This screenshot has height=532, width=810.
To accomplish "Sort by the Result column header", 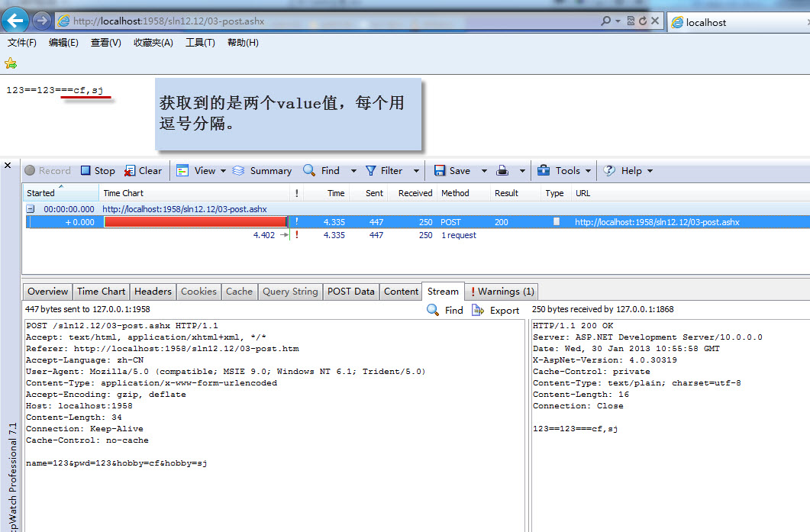I will 515,192.
